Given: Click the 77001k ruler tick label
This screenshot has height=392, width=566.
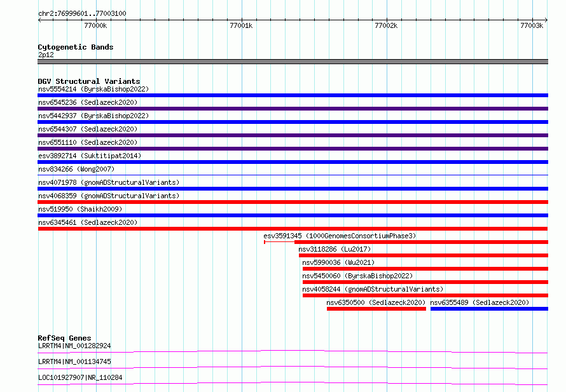Looking at the screenshot, I should point(241,25).
